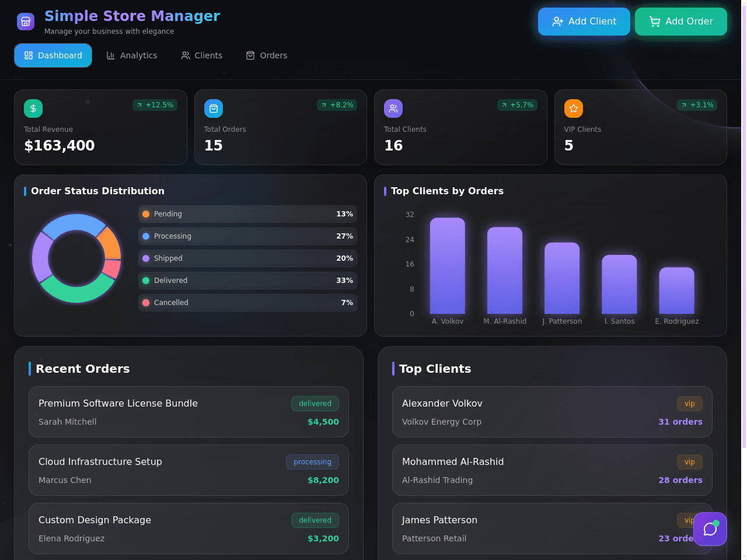Click the +8.2% trend badge on Total Orders
Screen dimensions: 747x560
(x=337, y=105)
